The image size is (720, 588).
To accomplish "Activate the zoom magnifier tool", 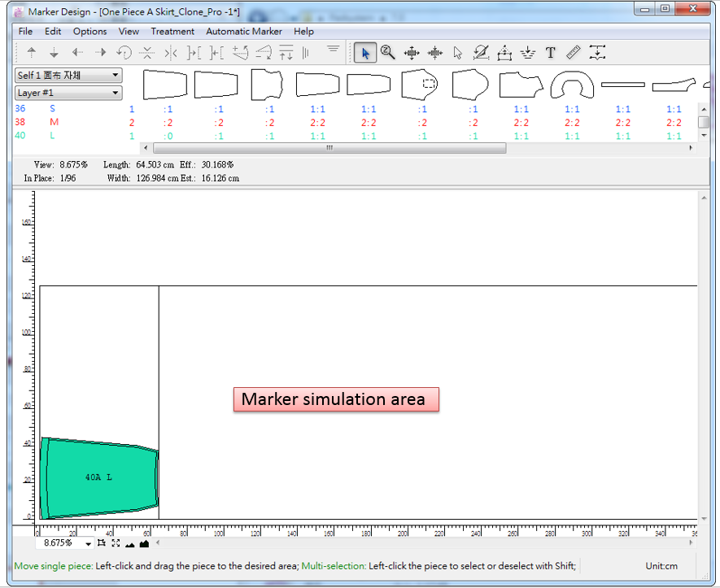I will (x=388, y=53).
